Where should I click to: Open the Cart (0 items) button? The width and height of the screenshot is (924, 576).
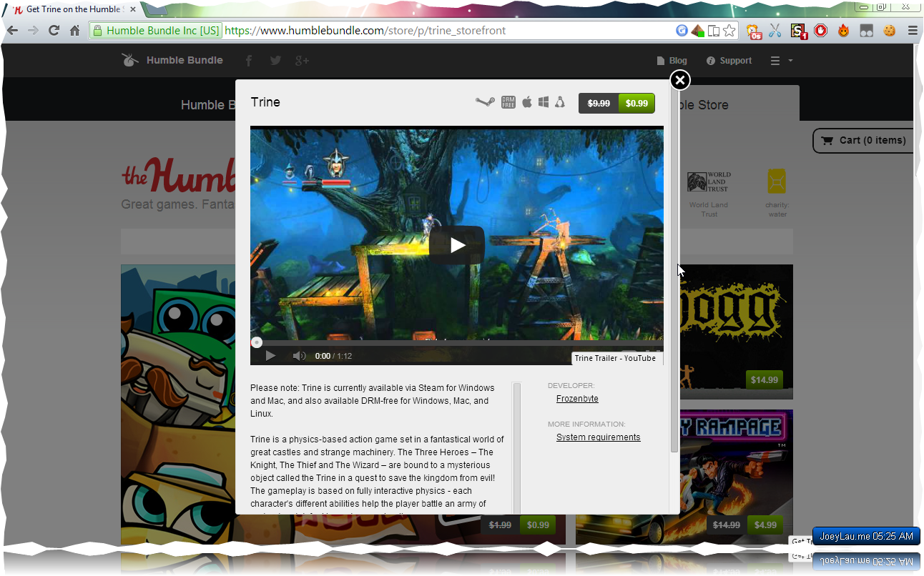863,140
